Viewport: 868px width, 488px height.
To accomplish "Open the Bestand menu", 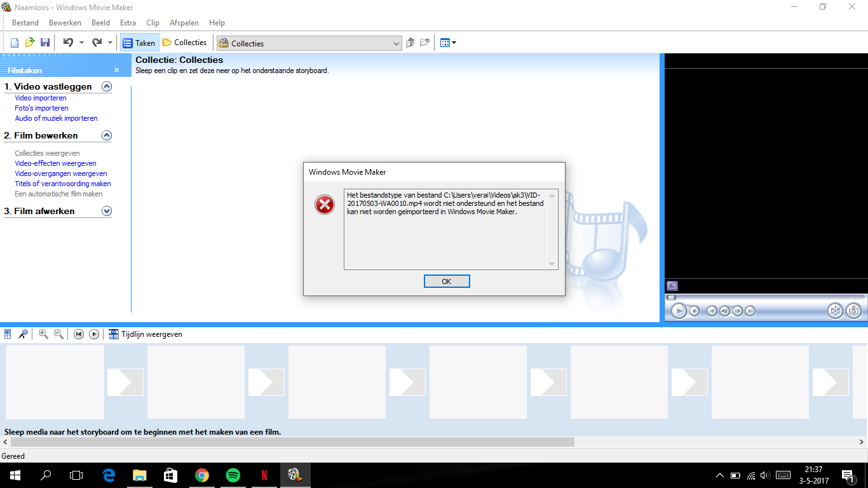I will (x=25, y=23).
